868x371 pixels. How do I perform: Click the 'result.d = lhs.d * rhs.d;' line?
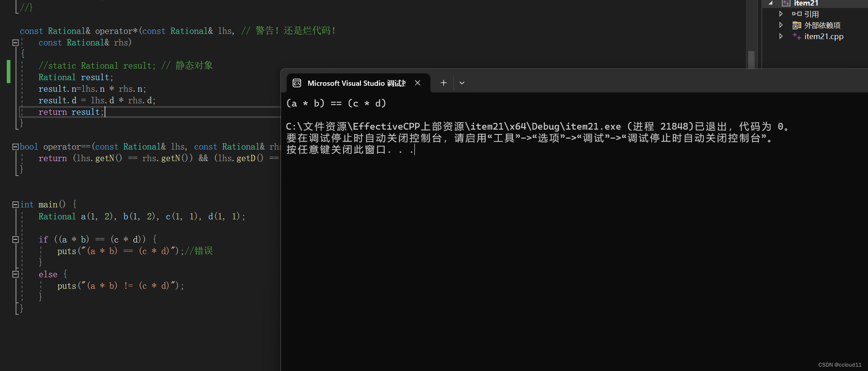(x=97, y=101)
